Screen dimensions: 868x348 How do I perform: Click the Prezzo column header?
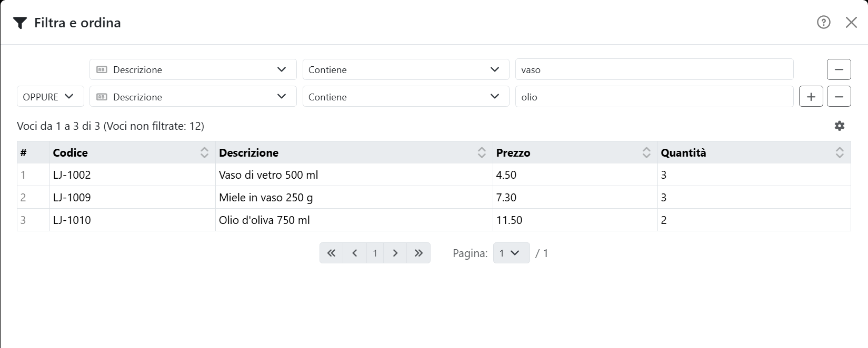[575, 152]
